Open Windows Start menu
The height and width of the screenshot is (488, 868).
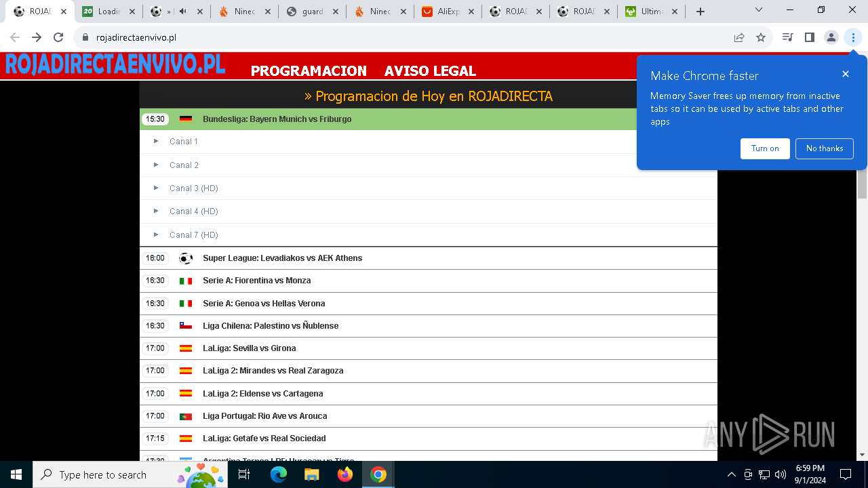tap(16, 474)
